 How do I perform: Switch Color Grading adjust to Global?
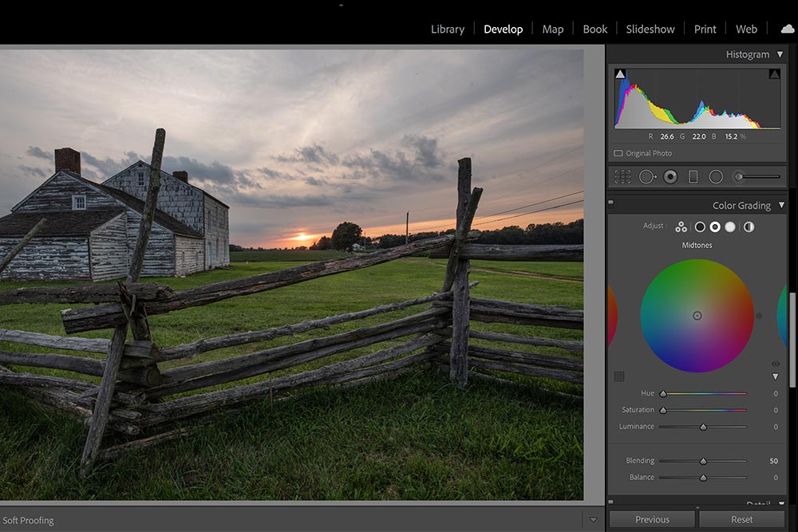(749, 227)
